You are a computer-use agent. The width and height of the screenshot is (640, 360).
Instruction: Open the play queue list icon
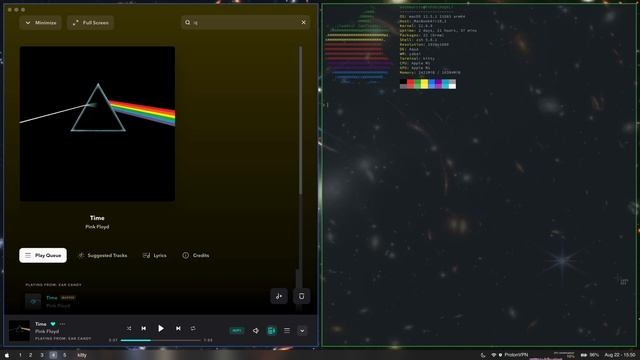click(287, 331)
